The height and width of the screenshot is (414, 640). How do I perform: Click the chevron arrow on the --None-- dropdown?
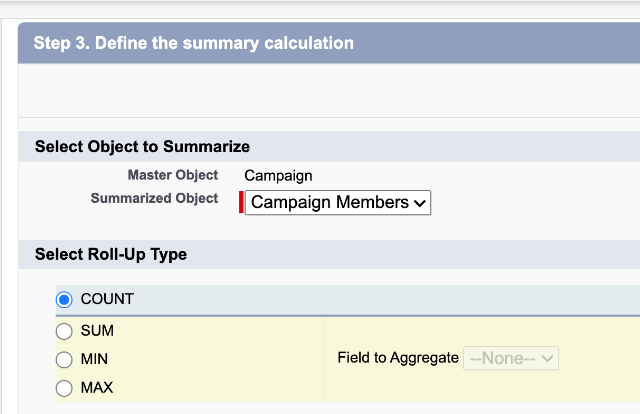pos(547,358)
